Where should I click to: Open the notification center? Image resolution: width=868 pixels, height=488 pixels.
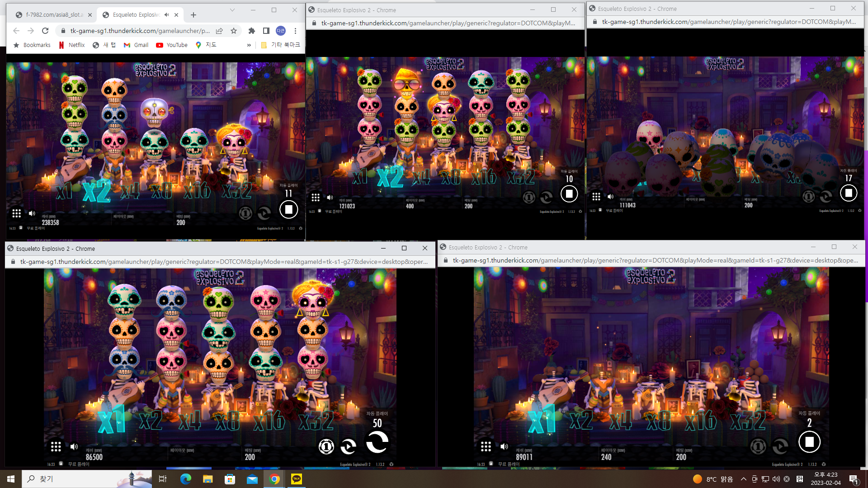click(x=854, y=479)
